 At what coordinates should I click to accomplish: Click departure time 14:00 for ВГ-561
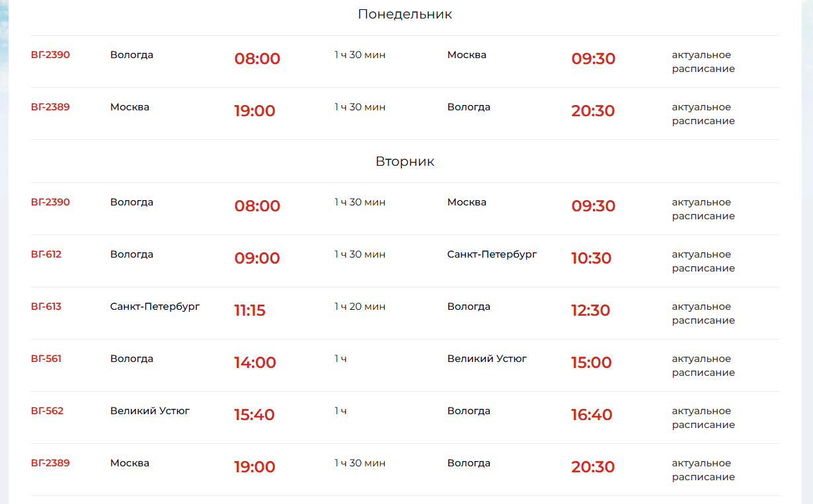click(x=255, y=363)
